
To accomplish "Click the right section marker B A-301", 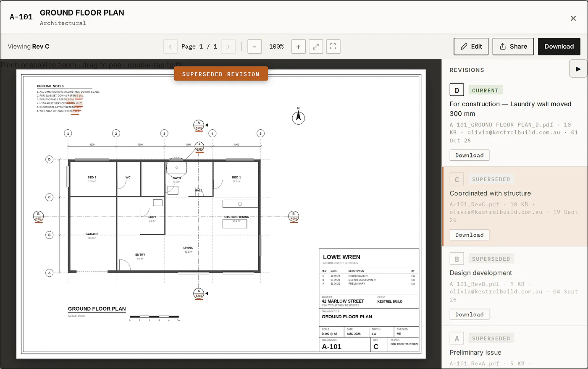I will pyautogui.click(x=294, y=216).
